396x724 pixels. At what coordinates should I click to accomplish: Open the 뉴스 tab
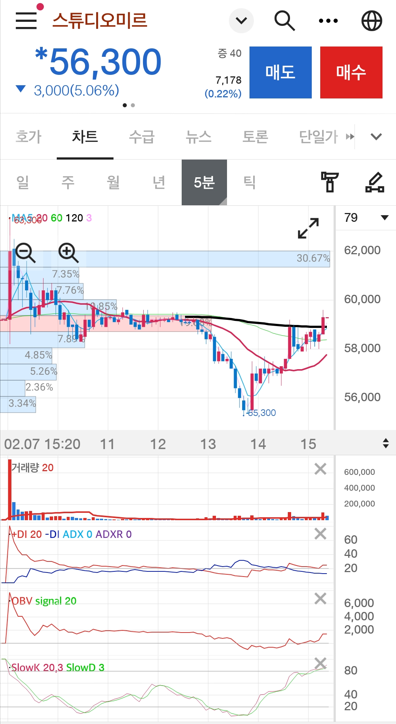(198, 137)
